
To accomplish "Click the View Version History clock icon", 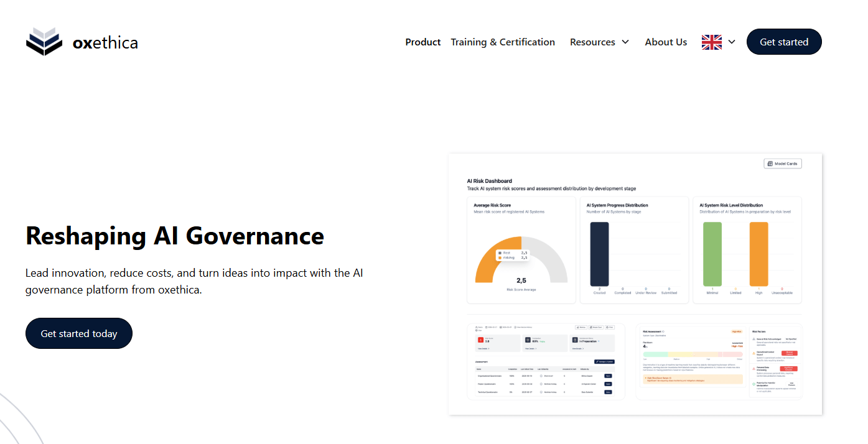I will click(x=515, y=327).
